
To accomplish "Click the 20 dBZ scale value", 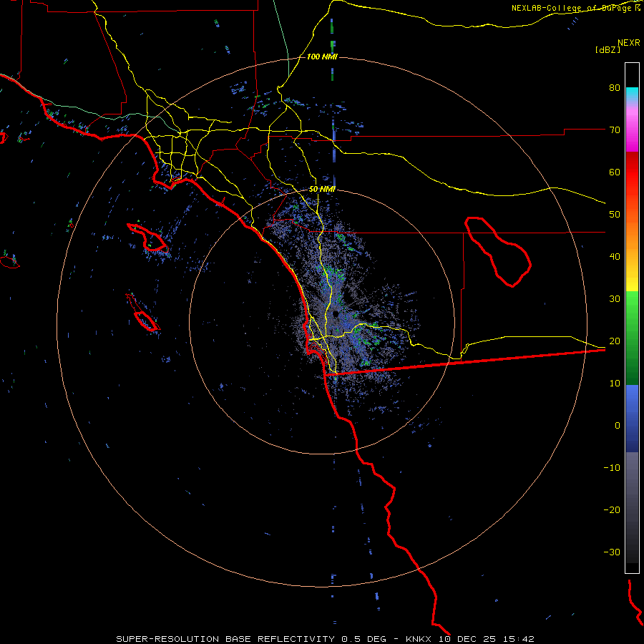I will coord(615,341).
